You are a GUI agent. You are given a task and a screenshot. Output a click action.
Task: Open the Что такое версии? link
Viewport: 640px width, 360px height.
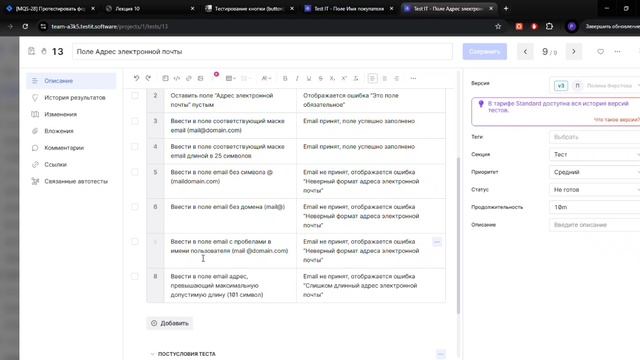tap(616, 120)
